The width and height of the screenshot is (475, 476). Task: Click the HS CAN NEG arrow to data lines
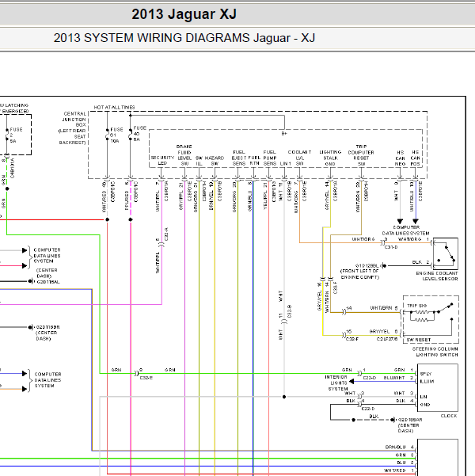400,221
